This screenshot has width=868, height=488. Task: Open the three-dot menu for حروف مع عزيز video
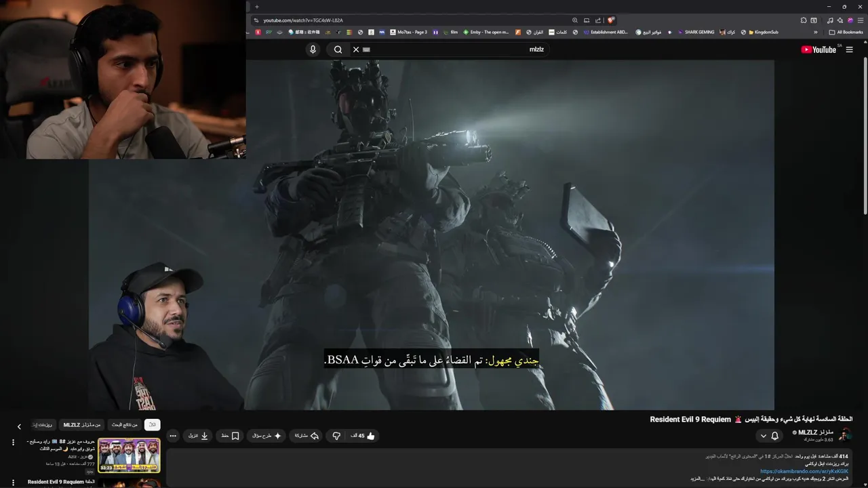[x=13, y=443]
